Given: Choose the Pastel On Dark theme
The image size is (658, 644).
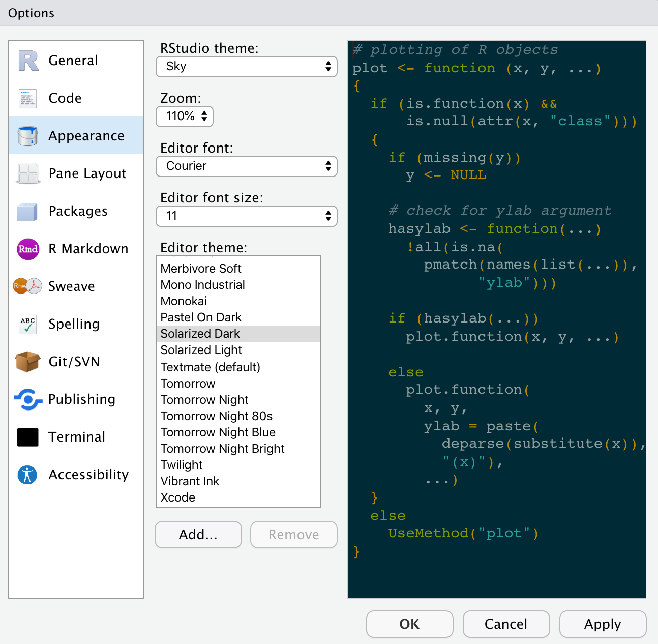Looking at the screenshot, I should 238,317.
